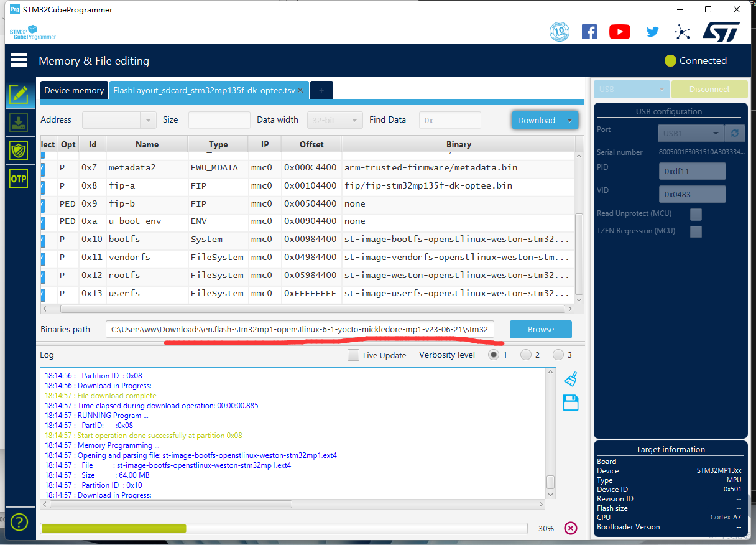The image size is (756, 545).
Task: Select verbosity level 1
Action: tap(494, 355)
